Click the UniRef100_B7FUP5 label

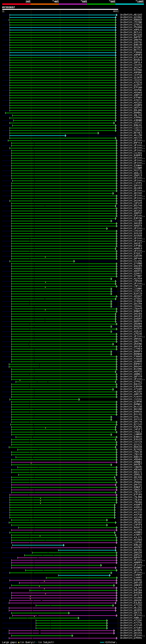131,495
